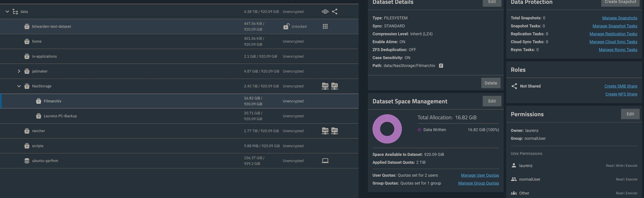
Task: Click the NFS share icon on rancher row
Action: pyautogui.click(x=334, y=131)
